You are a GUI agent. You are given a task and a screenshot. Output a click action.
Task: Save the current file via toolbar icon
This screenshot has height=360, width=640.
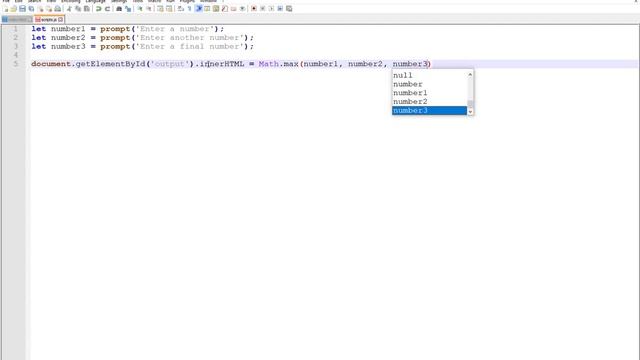click(22, 9)
